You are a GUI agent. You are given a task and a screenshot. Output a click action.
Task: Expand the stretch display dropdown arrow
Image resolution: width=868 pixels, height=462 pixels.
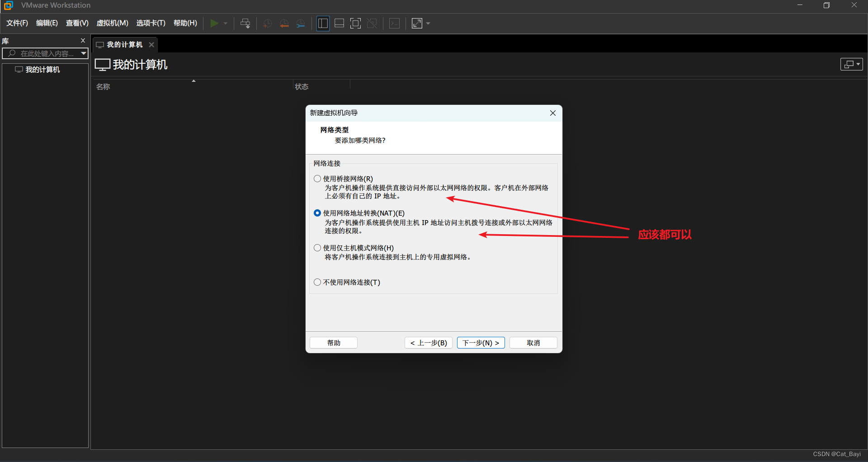click(428, 24)
